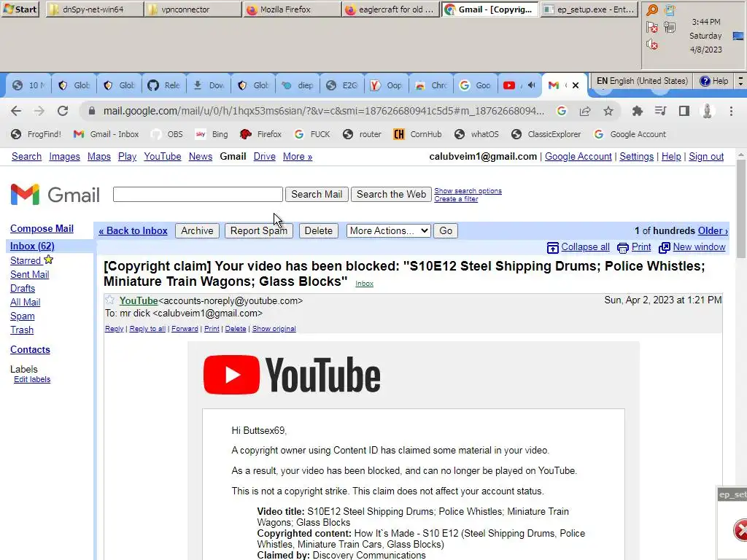Open Settings link at top
747x560 pixels.
636,157
